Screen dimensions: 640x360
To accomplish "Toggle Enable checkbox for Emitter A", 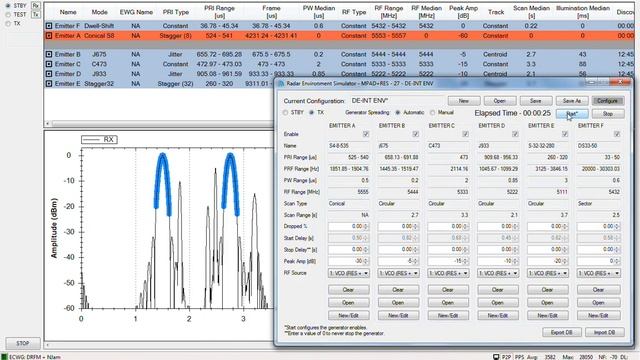I will tap(366, 134).
